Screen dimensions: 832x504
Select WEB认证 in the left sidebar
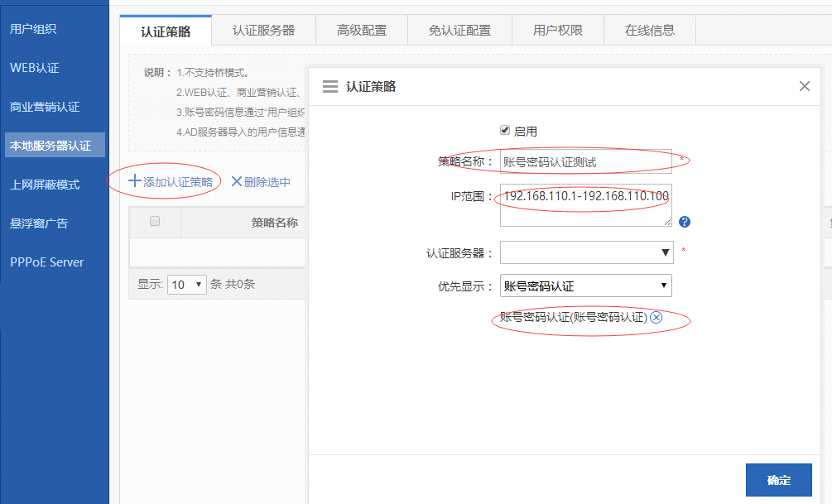(x=35, y=68)
